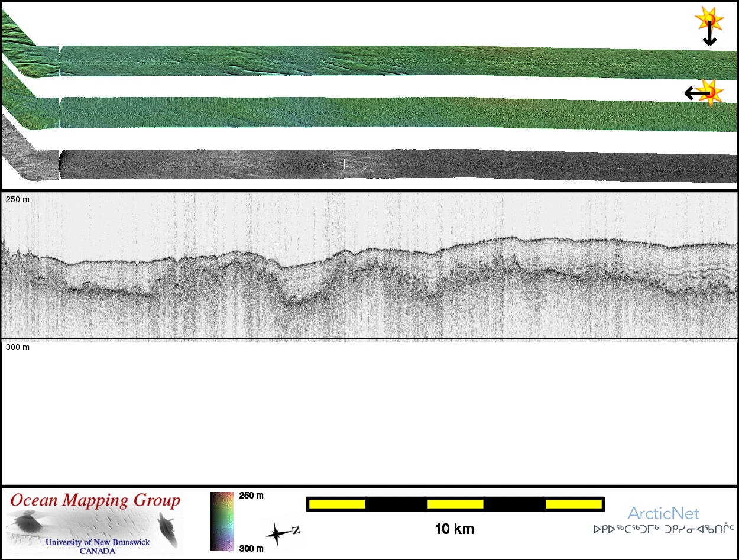Click the Ocean Mapping Group title
Image resolution: width=739 pixels, height=560 pixels.
pyautogui.click(x=95, y=501)
